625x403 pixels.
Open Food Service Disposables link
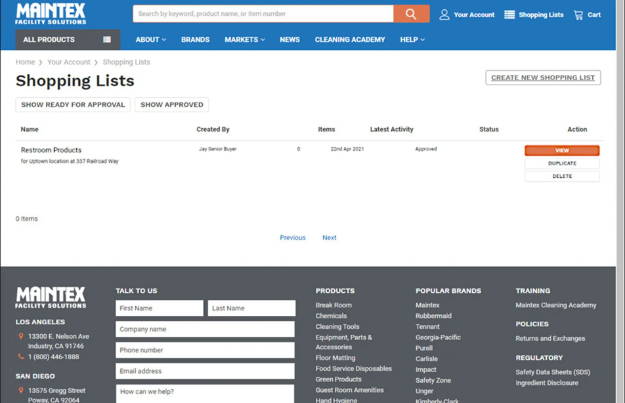tap(354, 369)
